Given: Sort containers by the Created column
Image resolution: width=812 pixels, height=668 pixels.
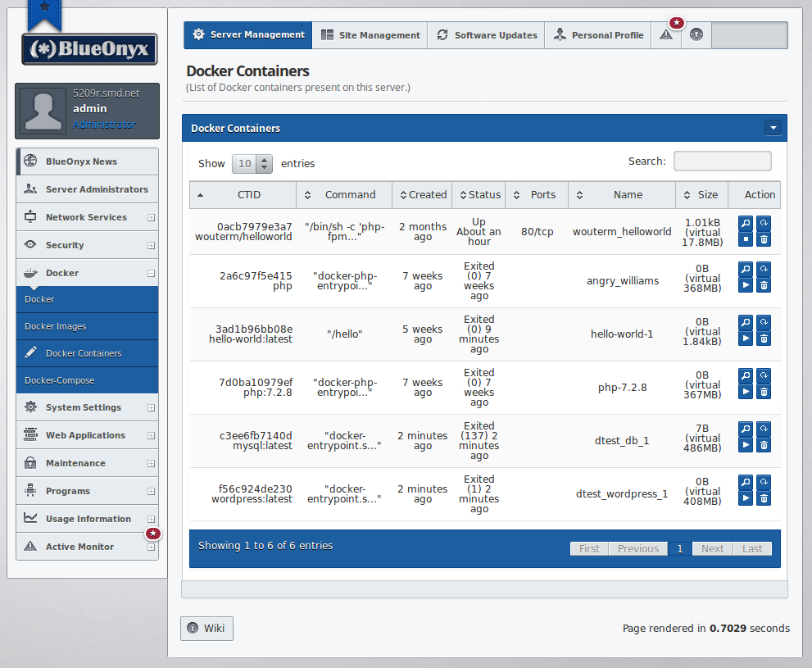Looking at the screenshot, I should (x=423, y=195).
